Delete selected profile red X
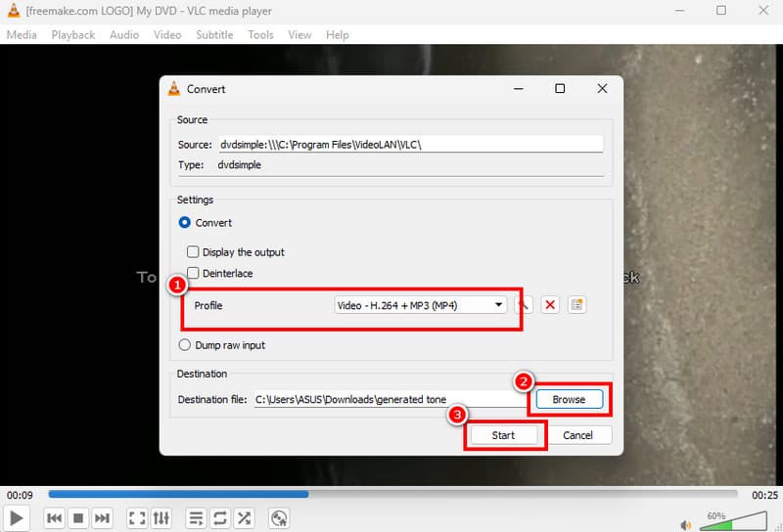The height and width of the screenshot is (532, 783). 550,305
